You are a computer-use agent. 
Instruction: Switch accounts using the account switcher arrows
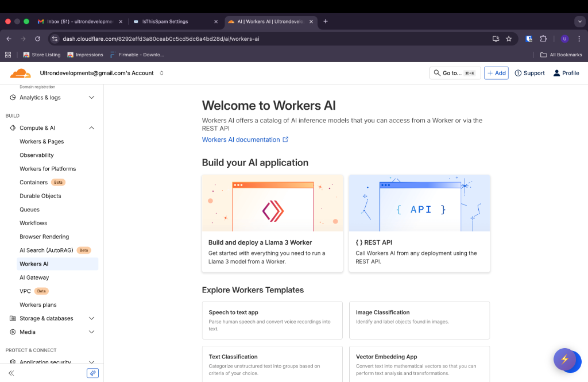161,73
